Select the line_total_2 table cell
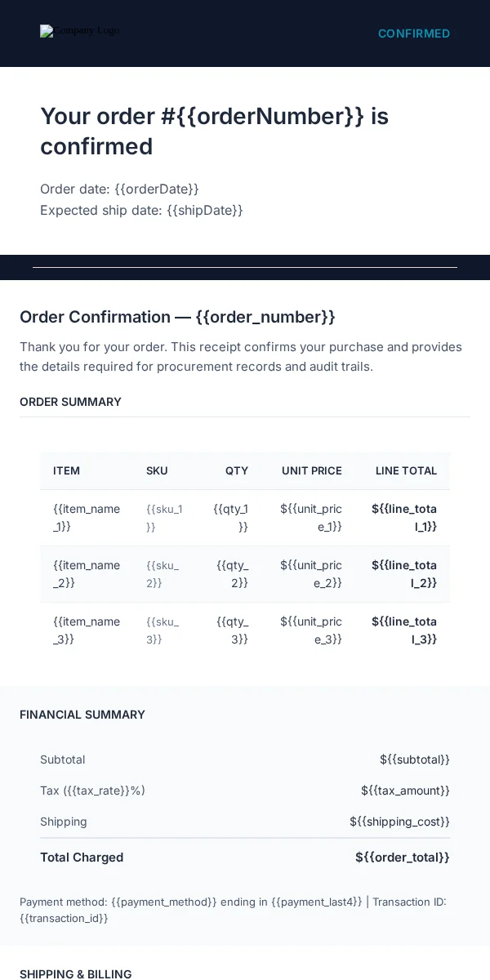This screenshot has width=490, height=980. (403, 574)
